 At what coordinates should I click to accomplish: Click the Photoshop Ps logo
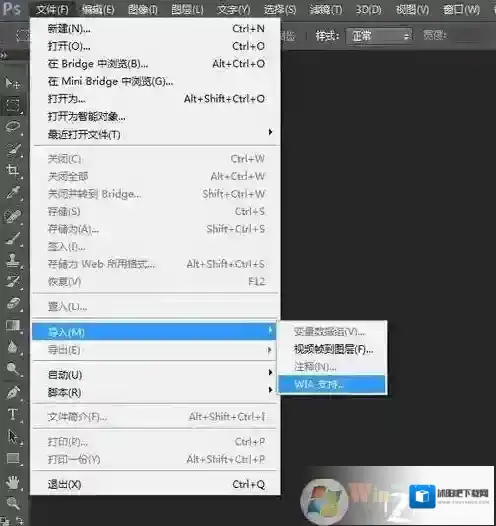pyautogui.click(x=11, y=9)
